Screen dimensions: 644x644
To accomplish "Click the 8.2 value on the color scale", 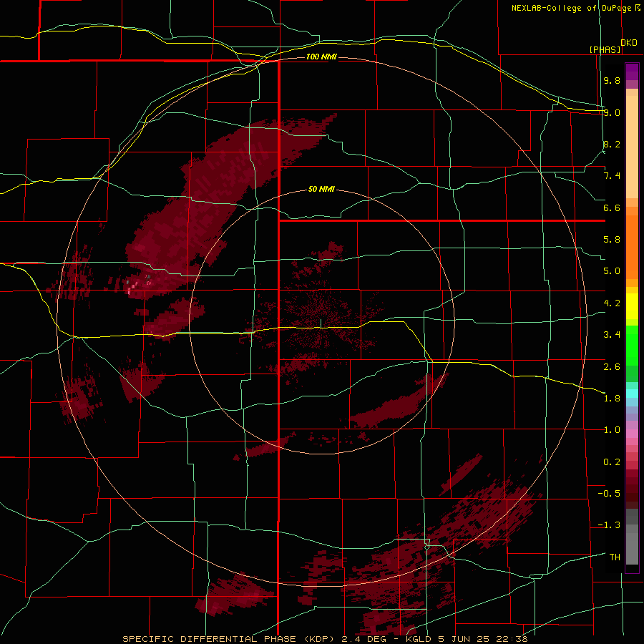I will pos(612,144).
